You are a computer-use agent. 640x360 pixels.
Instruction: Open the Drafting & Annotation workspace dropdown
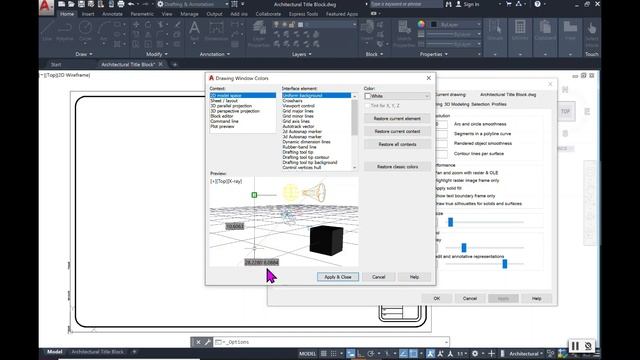193,4
